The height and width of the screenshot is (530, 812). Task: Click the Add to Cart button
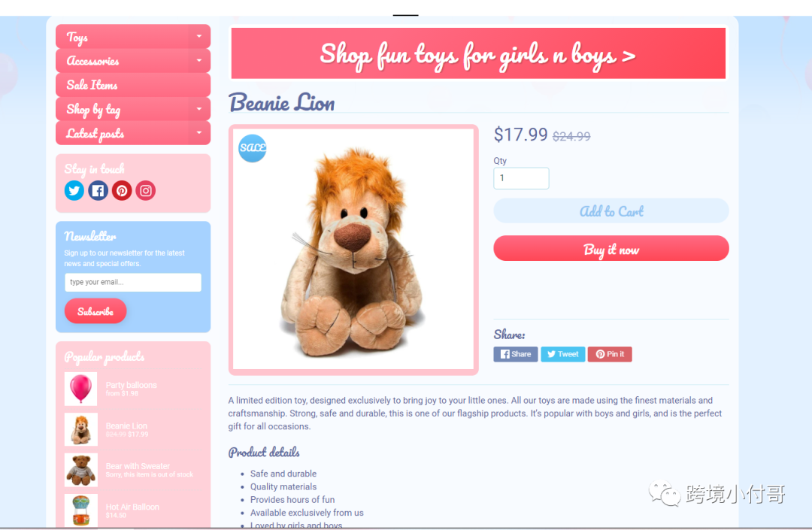click(x=611, y=211)
